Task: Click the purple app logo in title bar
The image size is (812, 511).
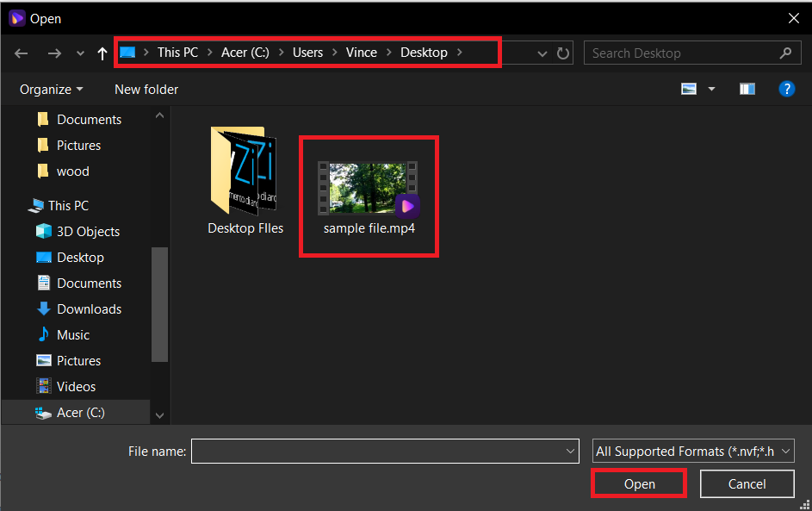Action: (x=16, y=17)
